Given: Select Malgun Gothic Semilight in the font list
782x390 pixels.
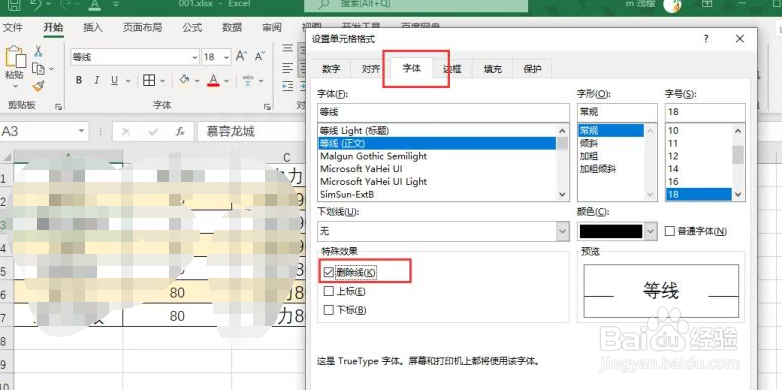Looking at the screenshot, I should coord(373,156).
